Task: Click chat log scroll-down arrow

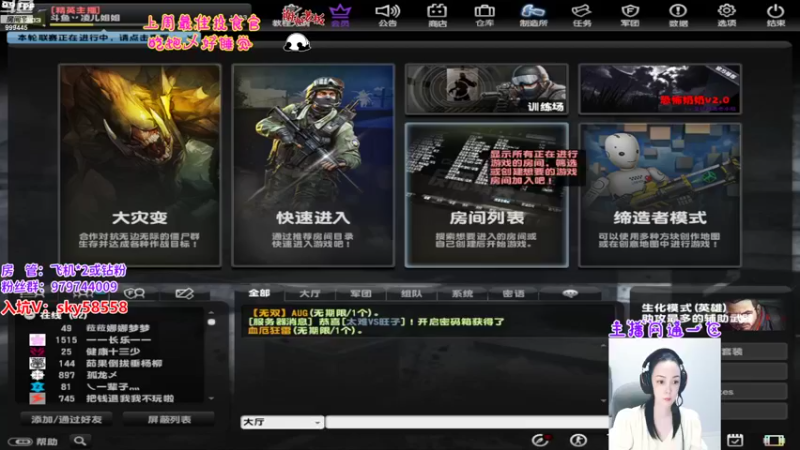Action: (x=604, y=401)
